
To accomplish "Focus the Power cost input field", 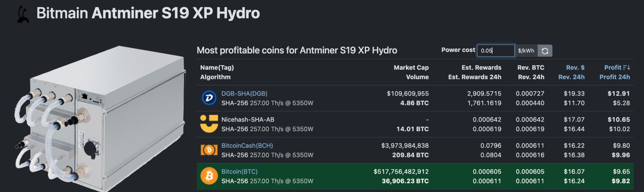I will pos(496,51).
